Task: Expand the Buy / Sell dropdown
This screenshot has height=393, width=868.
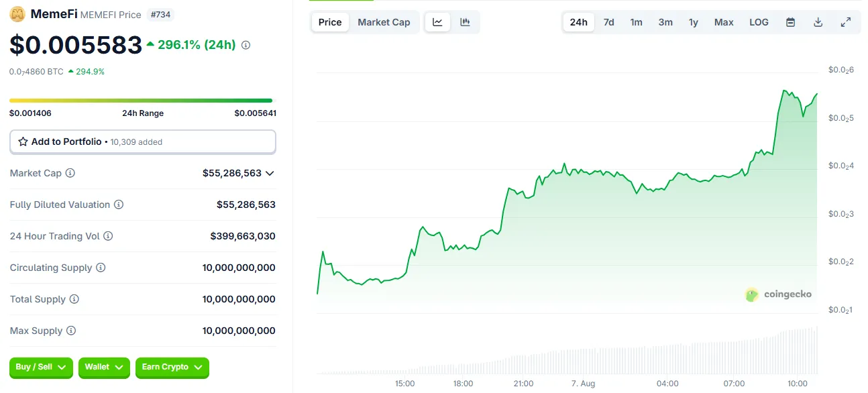Action: pos(41,368)
